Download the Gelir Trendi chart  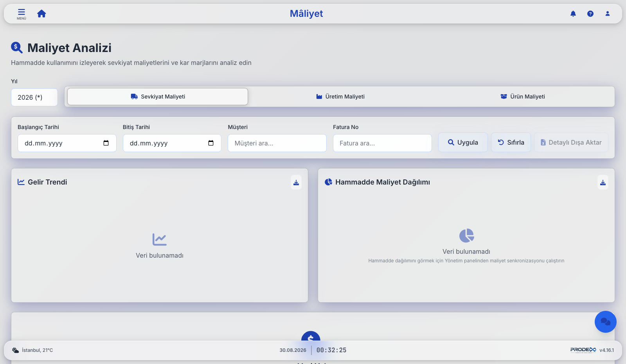coord(296,182)
